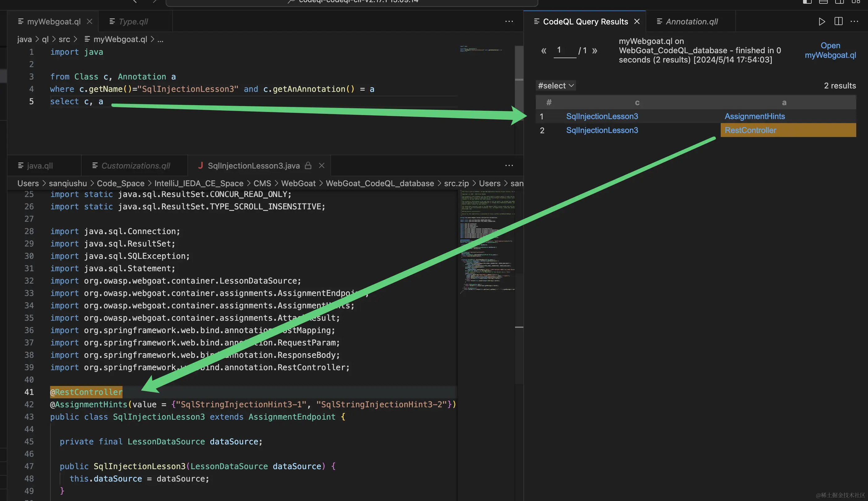The height and width of the screenshot is (501, 868).
Task: Open More Actions for the myWebgoat.ql editor group
Action: (x=509, y=21)
